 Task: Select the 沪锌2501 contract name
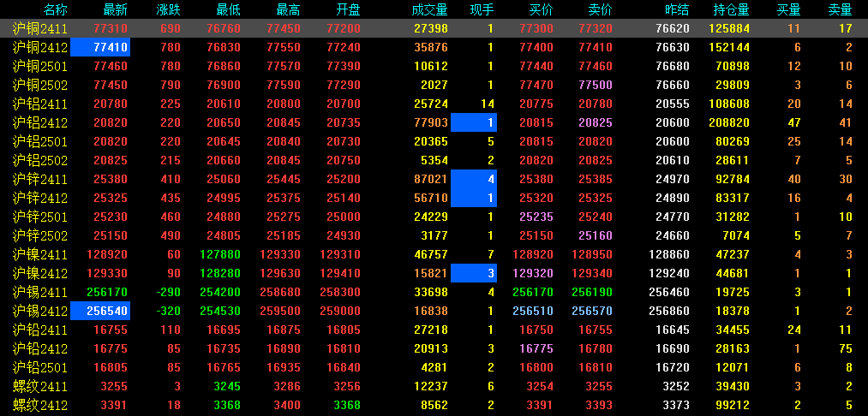[x=40, y=217]
